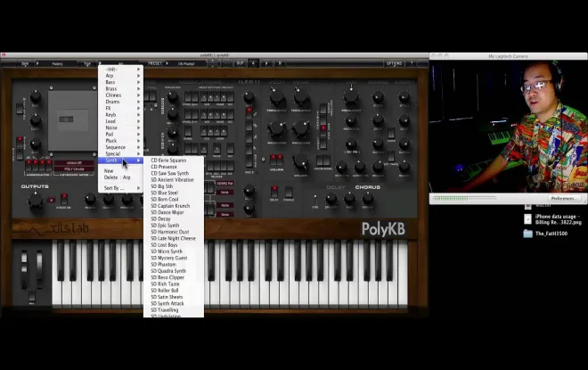Click the VCO1 Waveform knob

[x=277, y=128]
